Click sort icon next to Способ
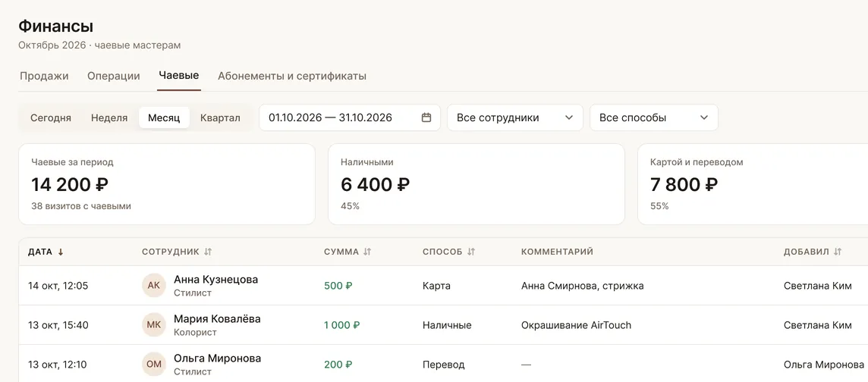Viewport: 868px width, 382px height. (x=471, y=252)
